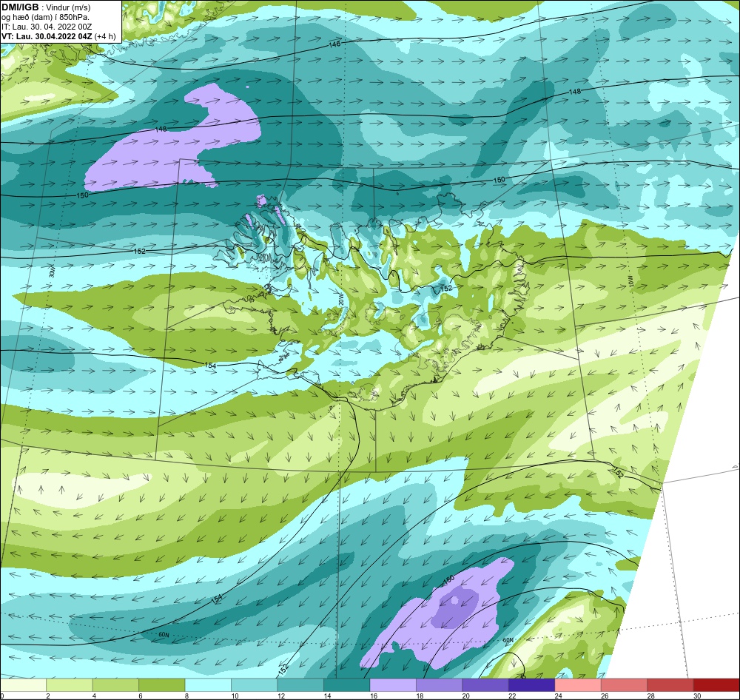Click the green 4–6 m/s legend swatch

(x=115, y=685)
